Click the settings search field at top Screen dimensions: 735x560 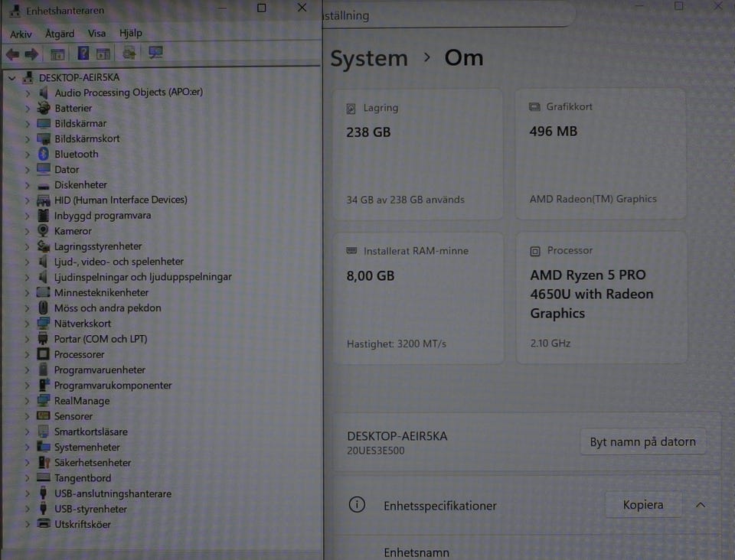coord(449,15)
